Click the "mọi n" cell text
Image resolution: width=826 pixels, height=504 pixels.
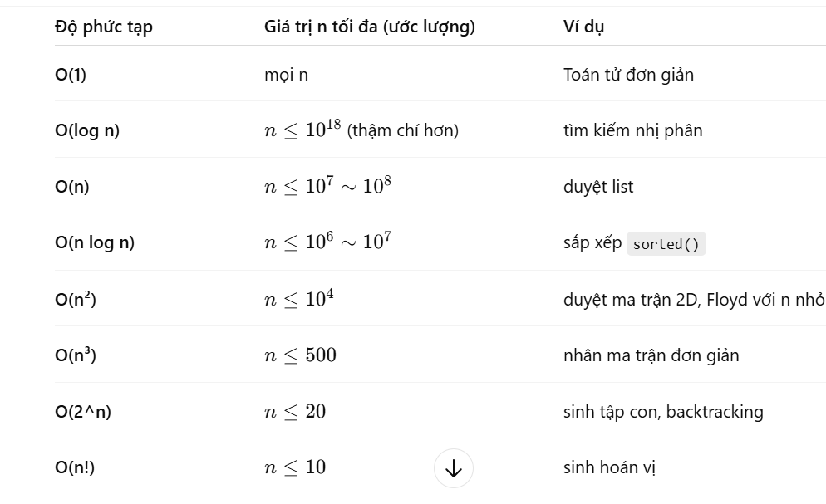[x=286, y=75]
